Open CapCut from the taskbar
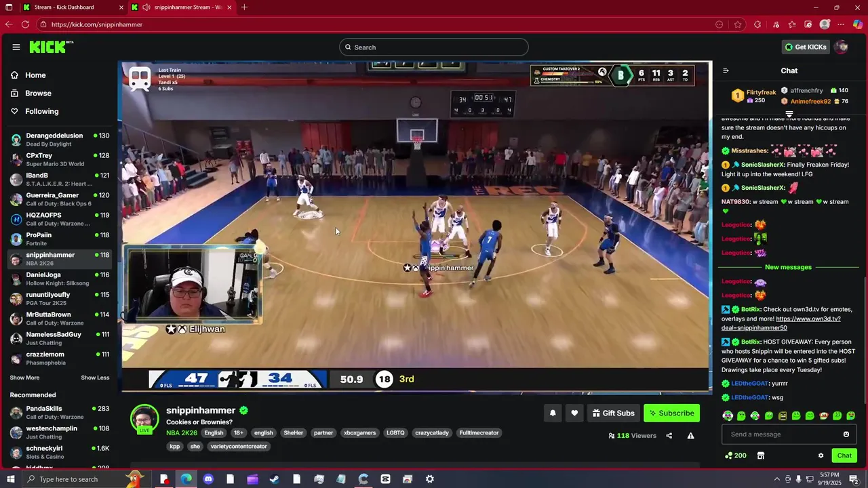The width and height of the screenshot is (868, 488). (x=386, y=479)
